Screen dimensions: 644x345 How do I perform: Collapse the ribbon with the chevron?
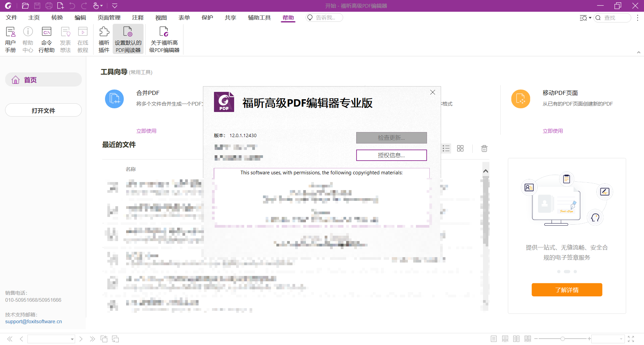639,52
